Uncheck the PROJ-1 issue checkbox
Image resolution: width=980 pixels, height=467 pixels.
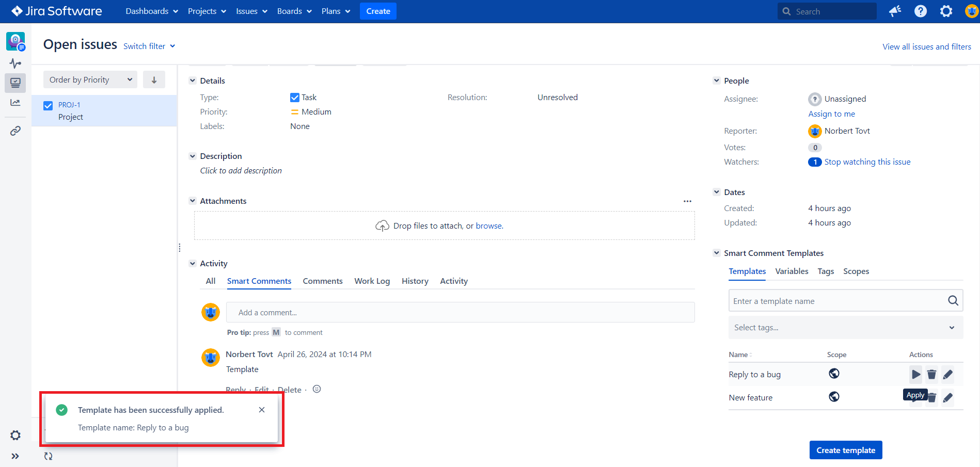point(48,105)
